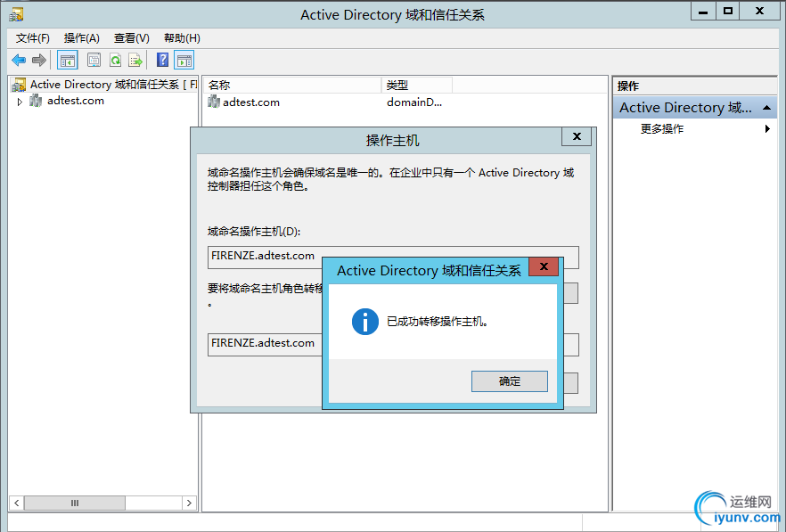Click the 域命名操作主机(D) field showing FIRENZE.adtest.com

pos(393,258)
